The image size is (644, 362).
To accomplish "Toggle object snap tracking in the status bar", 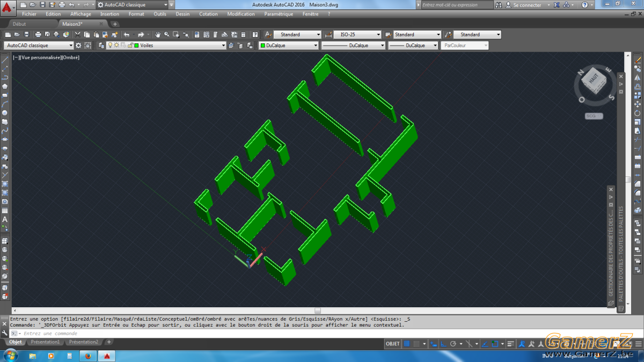I will tap(484, 344).
